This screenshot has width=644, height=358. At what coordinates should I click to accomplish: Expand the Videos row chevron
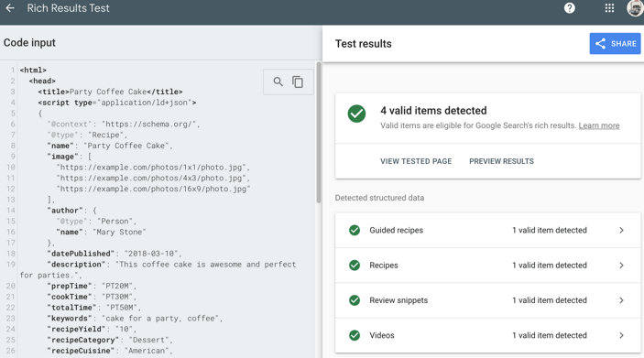click(621, 335)
